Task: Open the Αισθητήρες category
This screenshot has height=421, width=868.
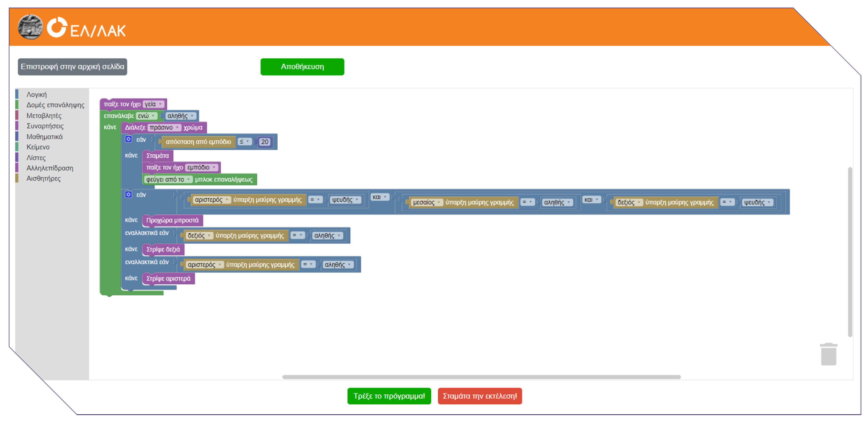Action: 44,178
